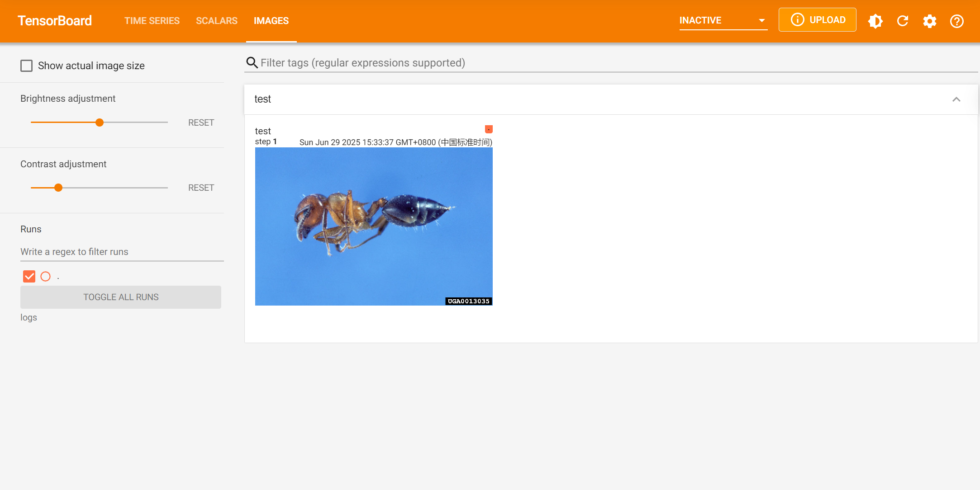980x490 pixels.
Task: Toggle the dark mode theme icon
Action: (875, 21)
